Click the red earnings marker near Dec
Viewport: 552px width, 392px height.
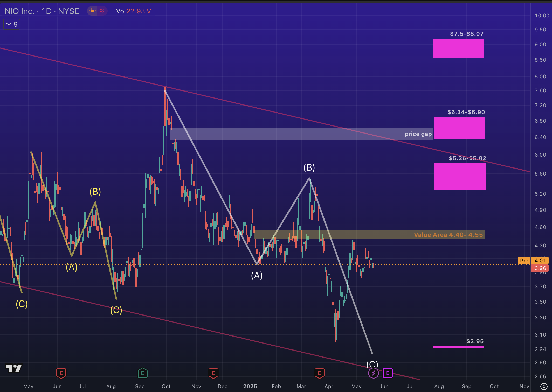tap(213, 373)
